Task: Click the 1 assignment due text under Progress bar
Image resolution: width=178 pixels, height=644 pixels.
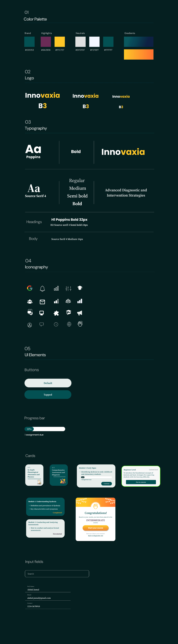Action: pos(34,435)
